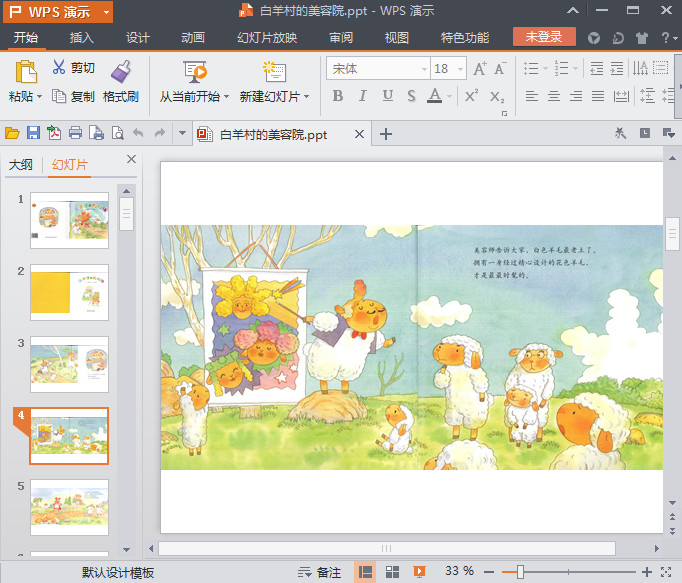
Task: Zoom in with plus button
Action: [x=646, y=572]
